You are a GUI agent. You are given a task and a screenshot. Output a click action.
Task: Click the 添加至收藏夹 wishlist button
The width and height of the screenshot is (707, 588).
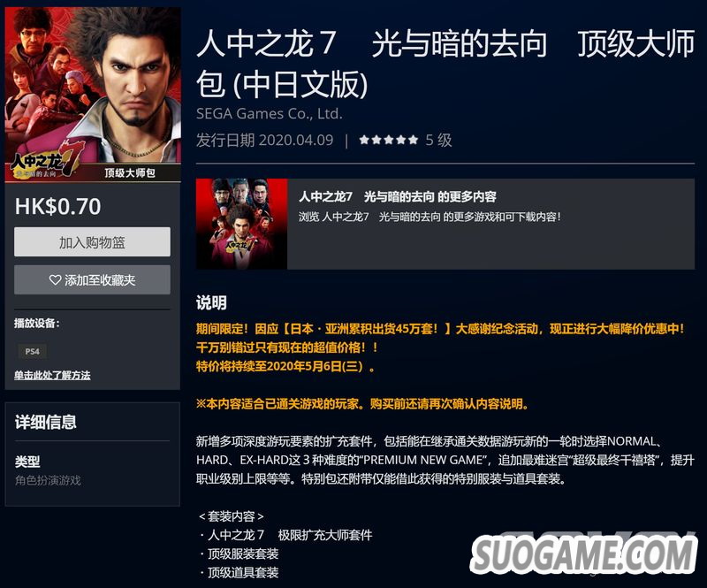coord(92,279)
